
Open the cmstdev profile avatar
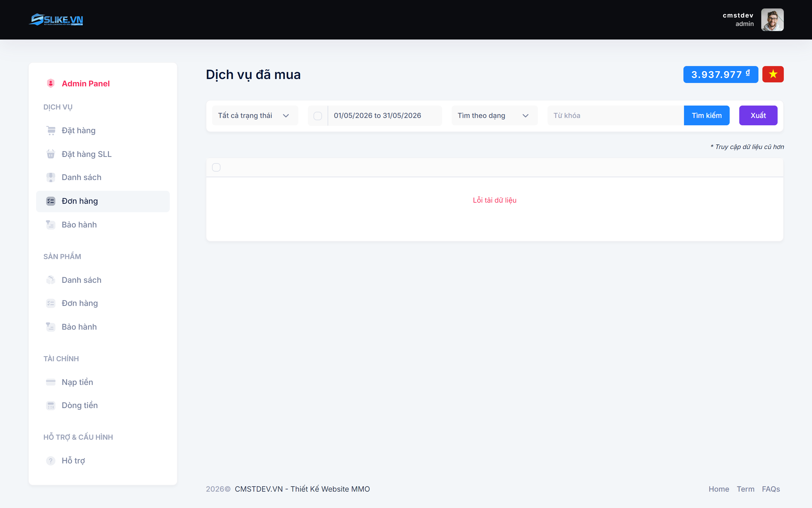(x=772, y=19)
